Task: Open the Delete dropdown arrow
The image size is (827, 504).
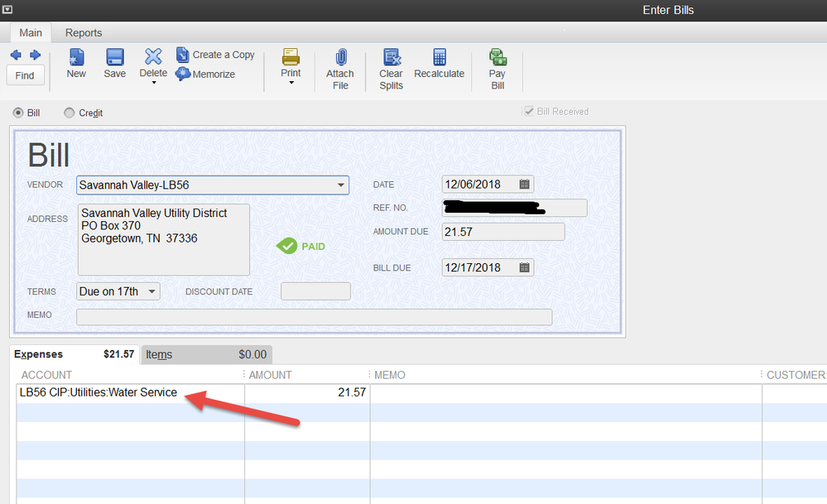Action: tap(154, 83)
